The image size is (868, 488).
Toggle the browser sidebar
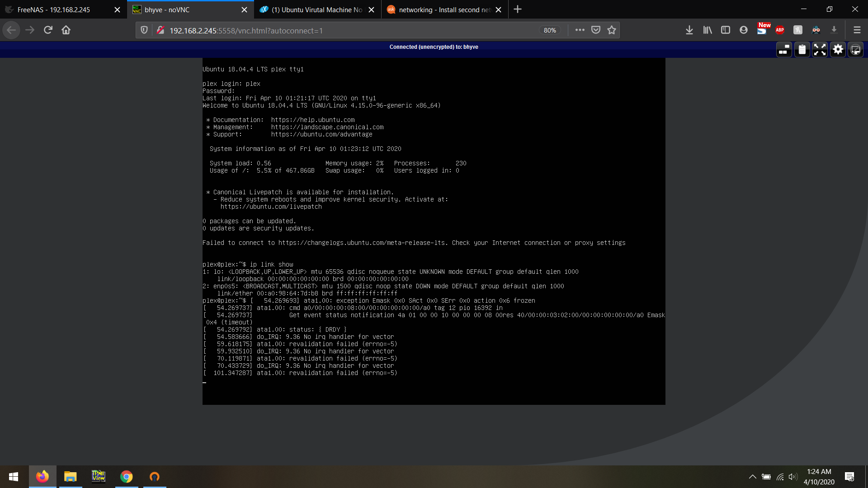click(x=726, y=30)
